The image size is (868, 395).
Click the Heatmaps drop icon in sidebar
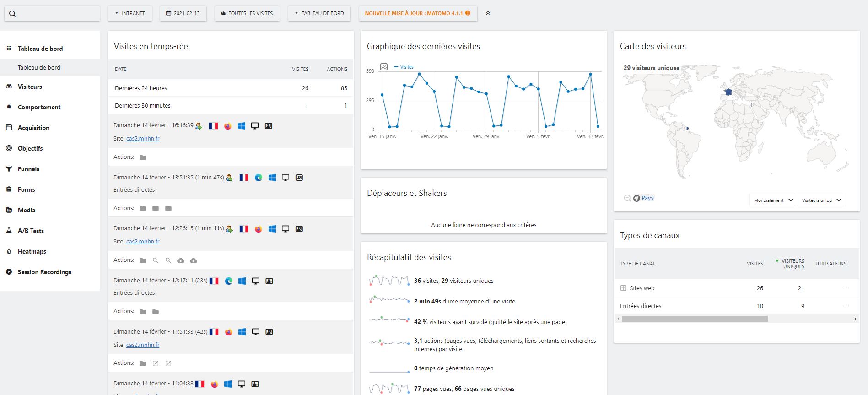(9, 251)
